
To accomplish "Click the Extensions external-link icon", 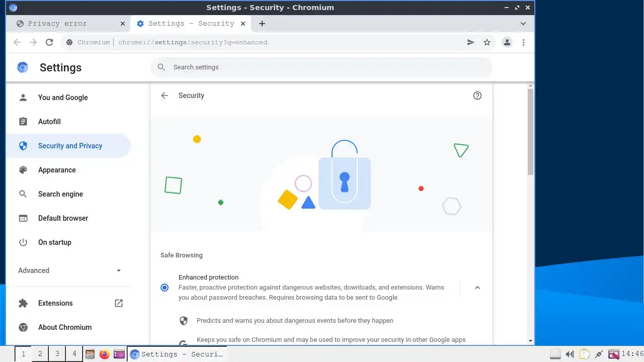I will point(119,303).
